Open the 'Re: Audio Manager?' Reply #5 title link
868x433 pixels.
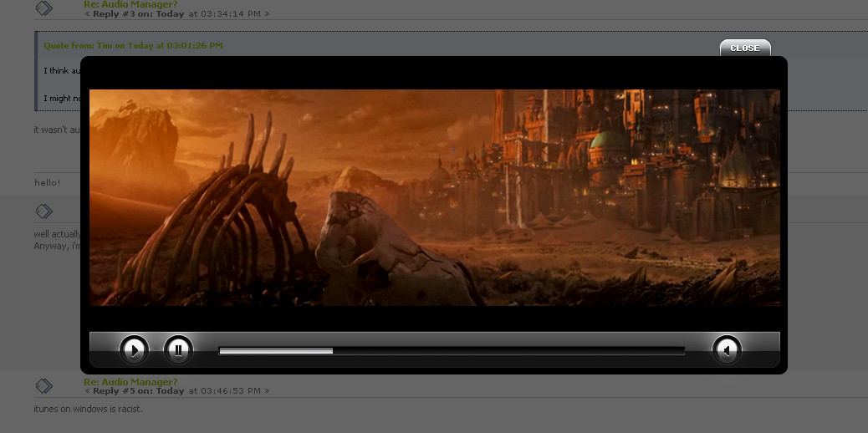[130, 381]
